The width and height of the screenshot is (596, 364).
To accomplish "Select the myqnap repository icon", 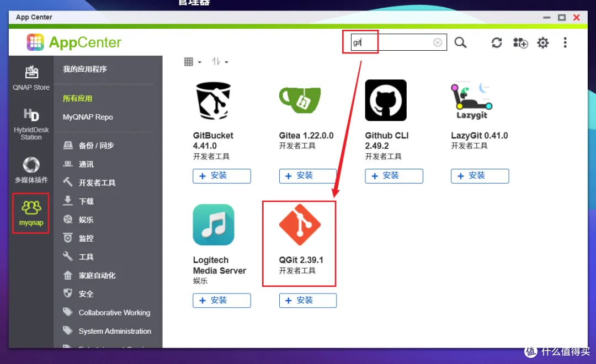I will 31,213.
